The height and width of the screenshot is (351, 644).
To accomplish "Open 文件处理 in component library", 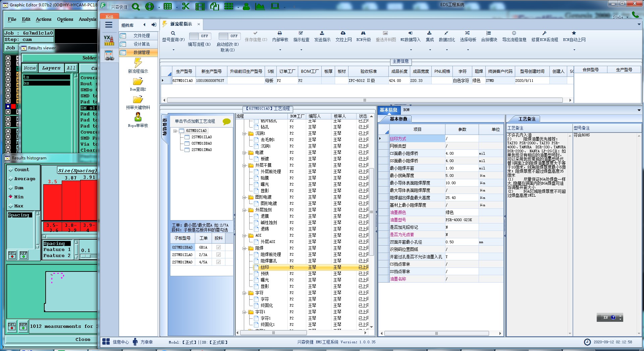I will coord(139,36).
